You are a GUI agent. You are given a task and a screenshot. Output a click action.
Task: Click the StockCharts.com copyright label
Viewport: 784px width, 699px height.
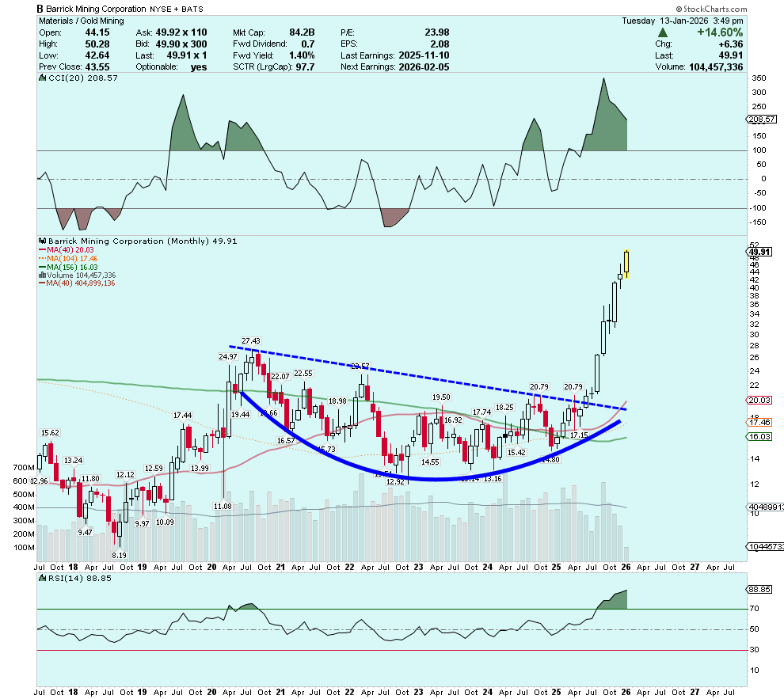(x=711, y=9)
